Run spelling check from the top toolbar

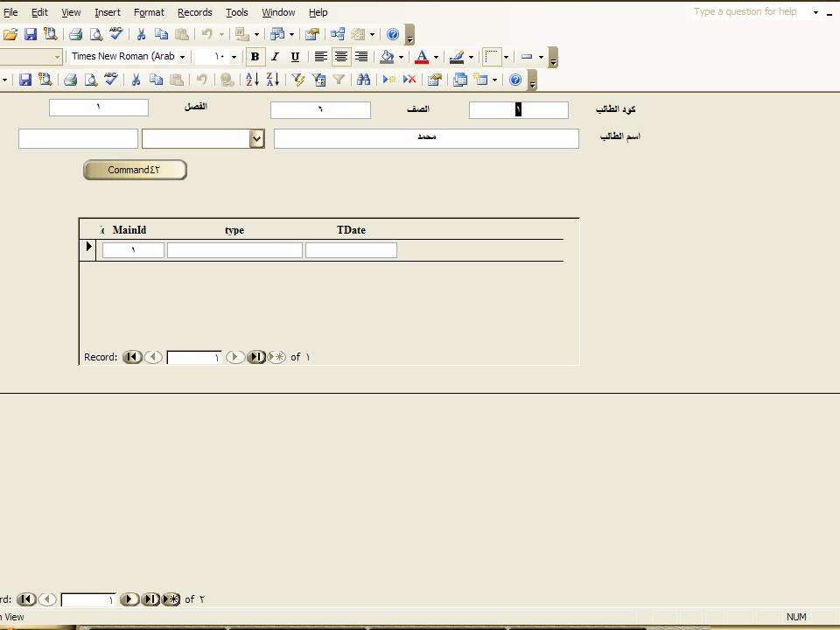[x=115, y=35]
